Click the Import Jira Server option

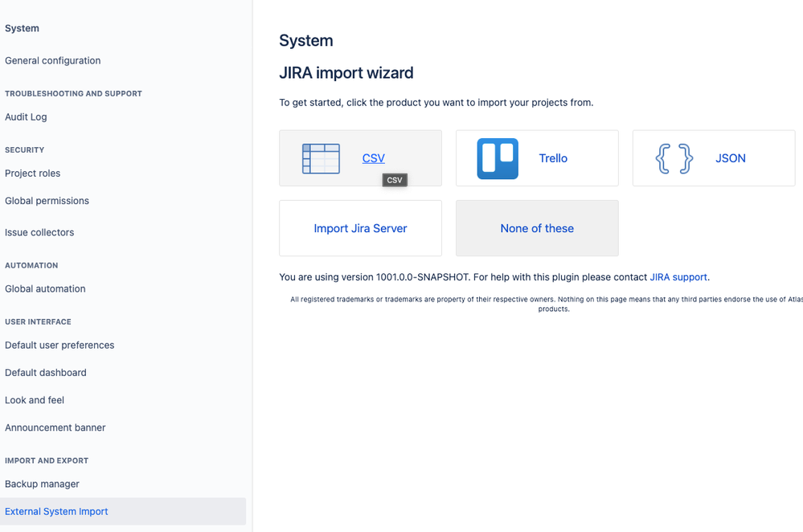pos(359,228)
